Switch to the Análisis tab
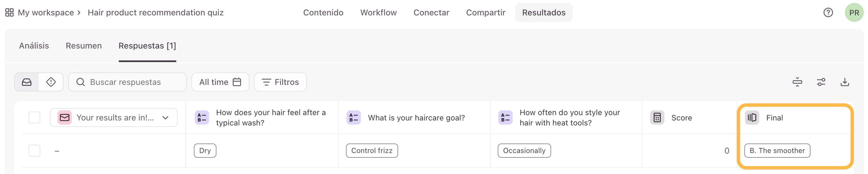Screen dimensions: 868x174 point(34,46)
